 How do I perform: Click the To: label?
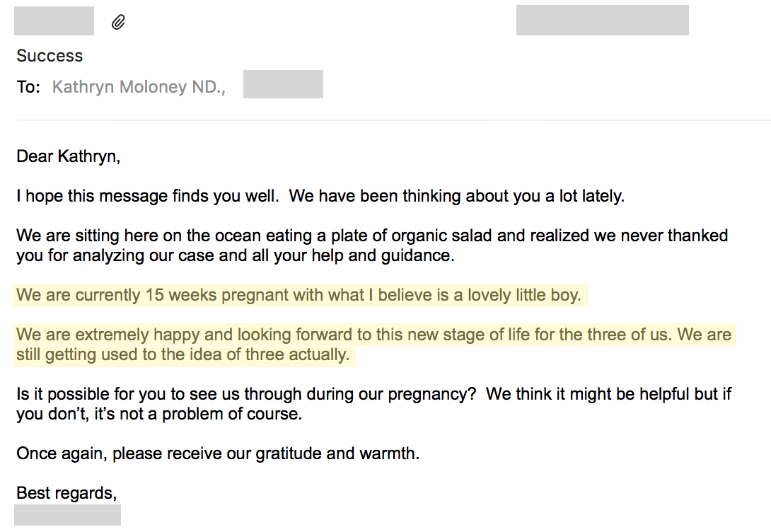click(x=28, y=87)
